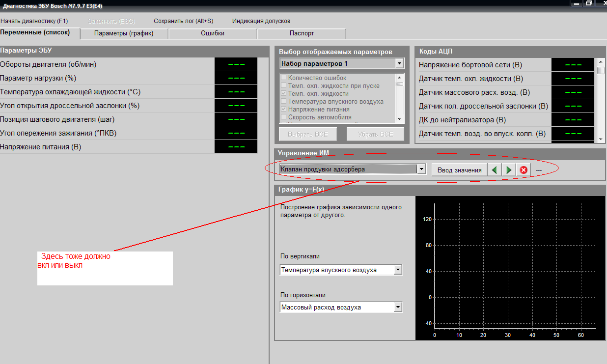Toggle the Количество ошибок checkbox
The image size is (607, 364).
(x=283, y=78)
